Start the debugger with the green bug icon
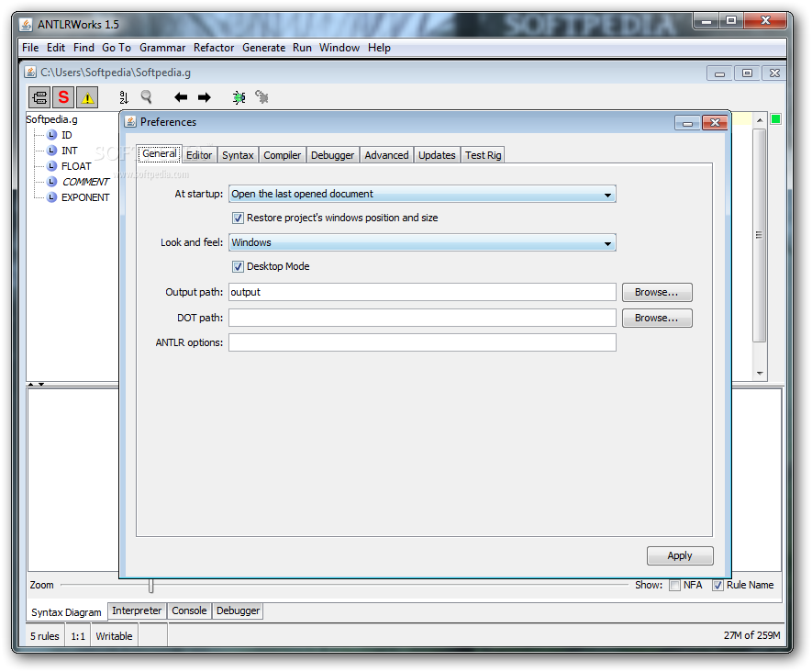The height and width of the screenshot is (672, 812). (x=239, y=97)
